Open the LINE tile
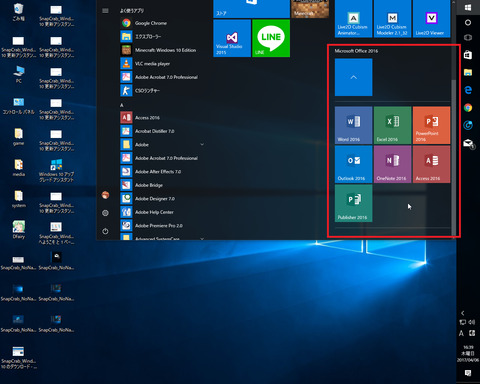Screen dimensions: 480x384 coord(271,38)
